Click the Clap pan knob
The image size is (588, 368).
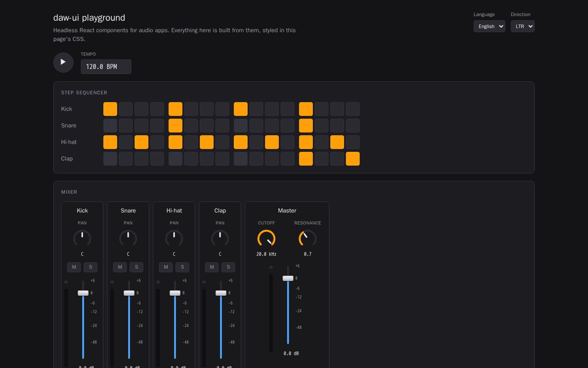[220, 238]
